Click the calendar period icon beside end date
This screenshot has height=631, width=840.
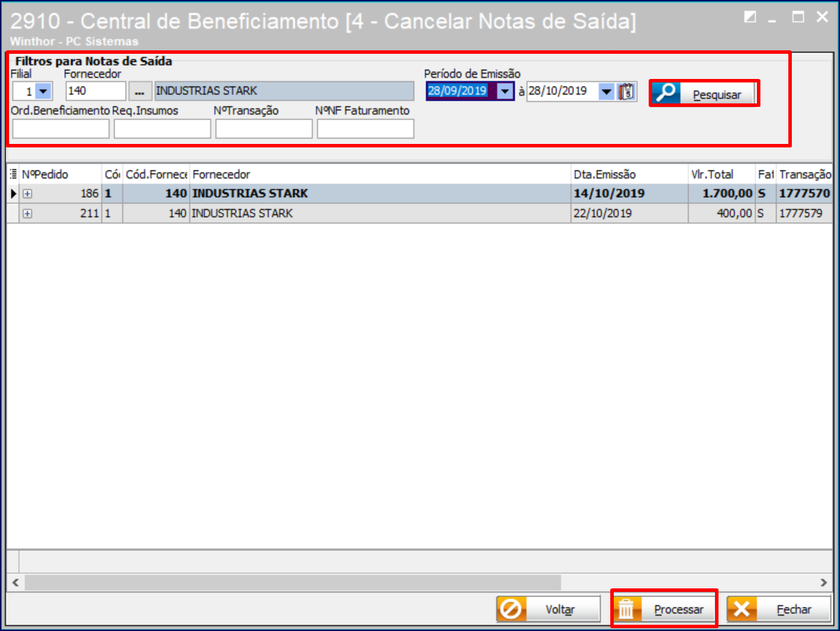pos(627,91)
